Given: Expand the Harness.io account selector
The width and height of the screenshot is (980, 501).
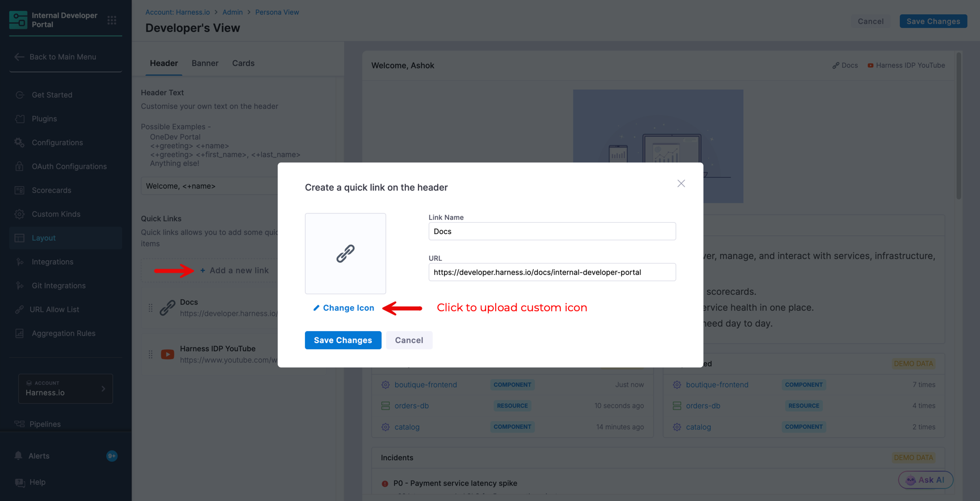Looking at the screenshot, I should tap(65, 389).
